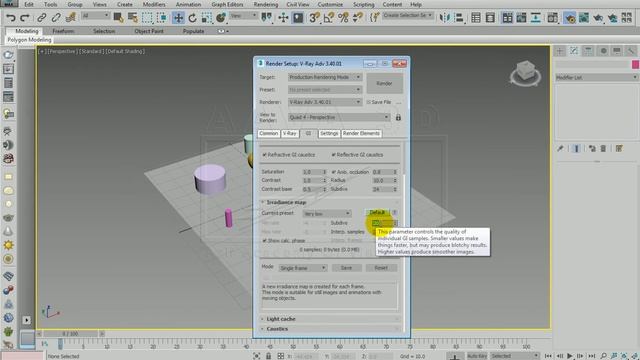
Task: Click the Bind to Space Warp icon
Action: 71,18
